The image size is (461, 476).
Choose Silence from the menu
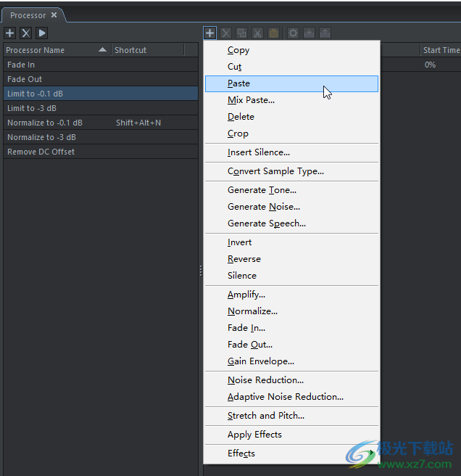pos(292,276)
